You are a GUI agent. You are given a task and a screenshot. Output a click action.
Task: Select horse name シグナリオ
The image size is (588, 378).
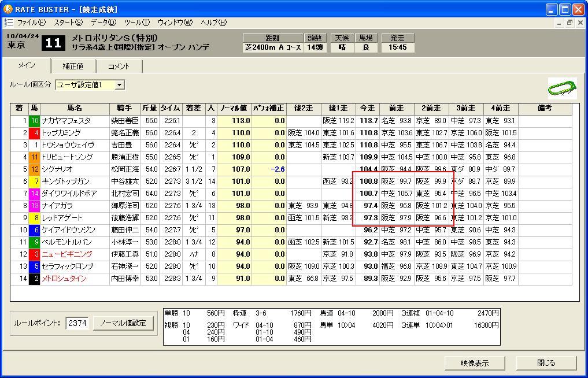point(57,169)
